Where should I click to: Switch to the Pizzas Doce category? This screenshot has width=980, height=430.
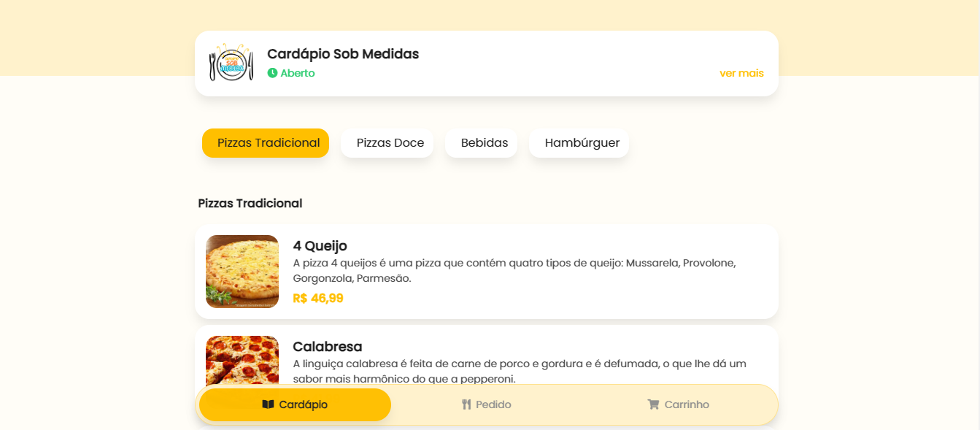(387, 143)
